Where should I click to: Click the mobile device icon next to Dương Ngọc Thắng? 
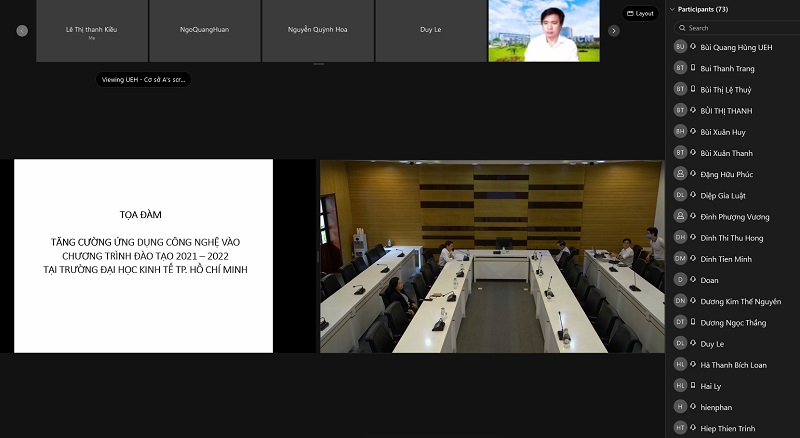pos(693,322)
